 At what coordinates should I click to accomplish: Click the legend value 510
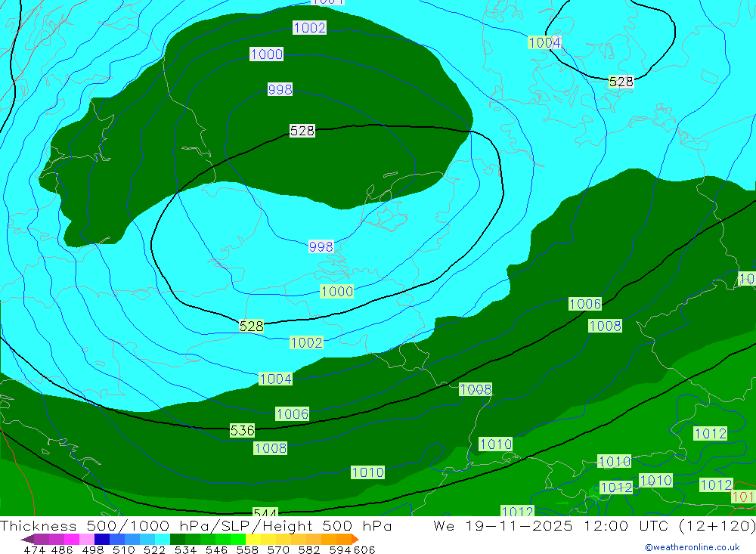point(123,549)
